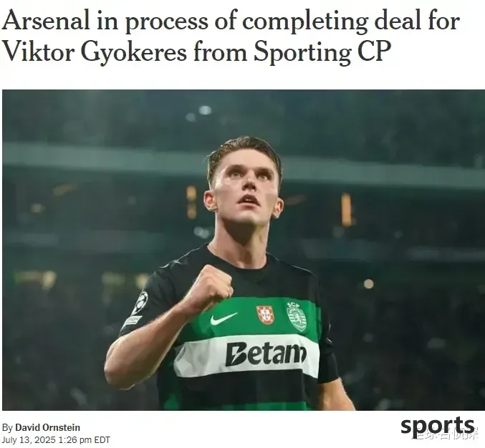Click the white patch below sleeve badge
This screenshot has height=448, width=485.
(132, 321)
